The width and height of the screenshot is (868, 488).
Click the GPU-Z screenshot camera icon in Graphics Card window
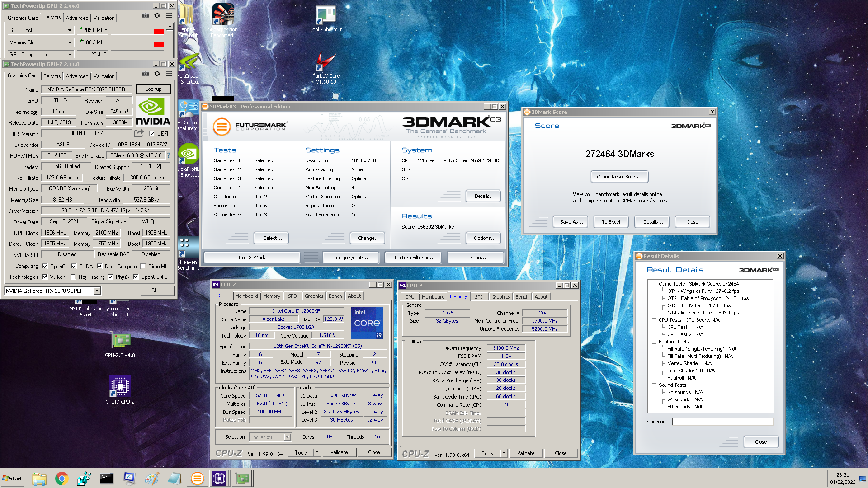[x=146, y=74]
